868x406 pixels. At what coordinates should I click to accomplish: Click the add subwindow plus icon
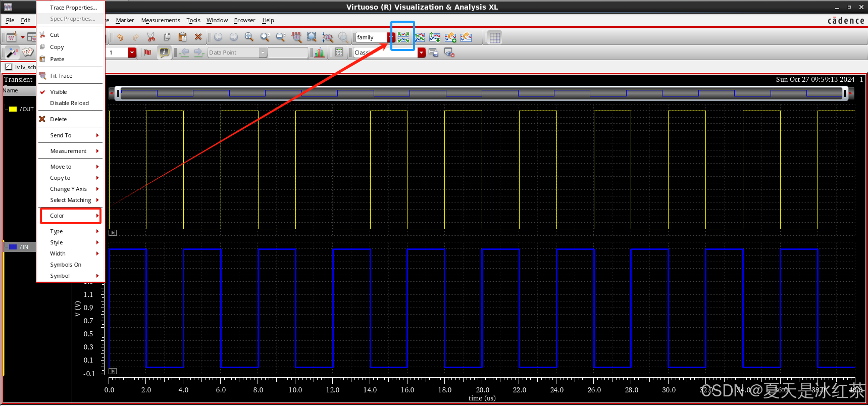[x=450, y=37]
